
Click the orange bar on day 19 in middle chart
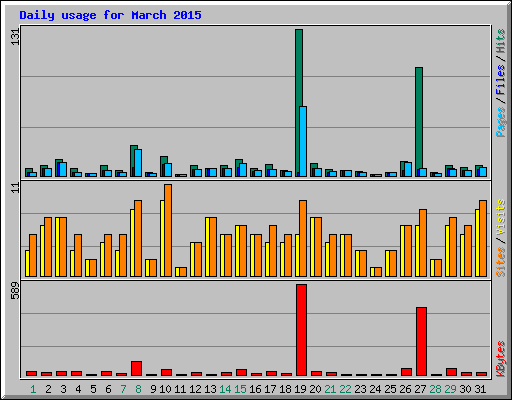[x=303, y=238]
